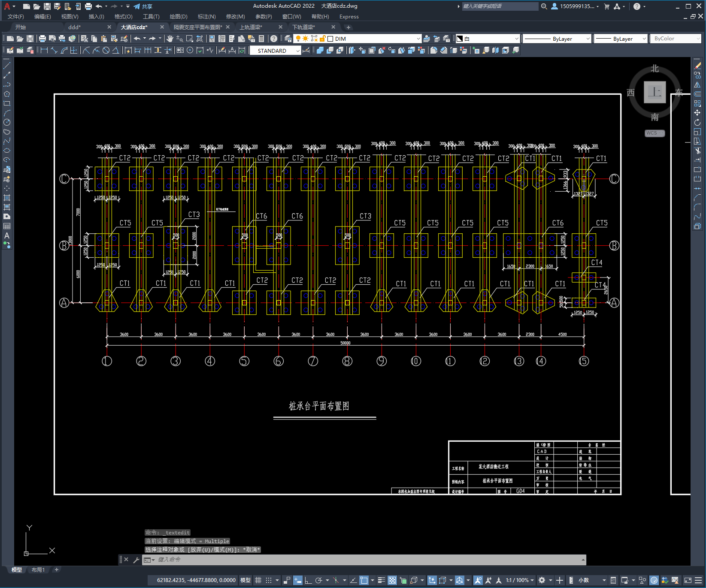Click the Diameter dimension tool
Image resolution: width=706 pixels, height=588 pixels.
pos(106,50)
